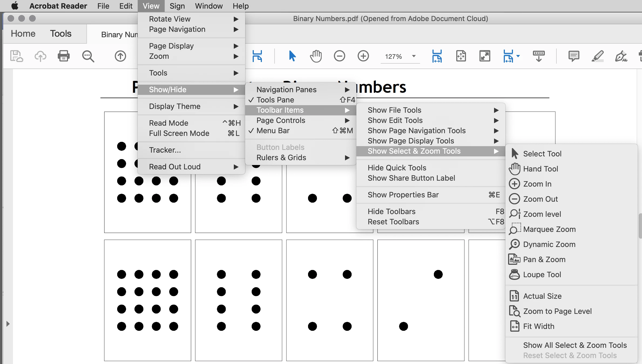Click the upload to cloud icon
Image resolution: width=642 pixels, height=364 pixels.
[40, 56]
